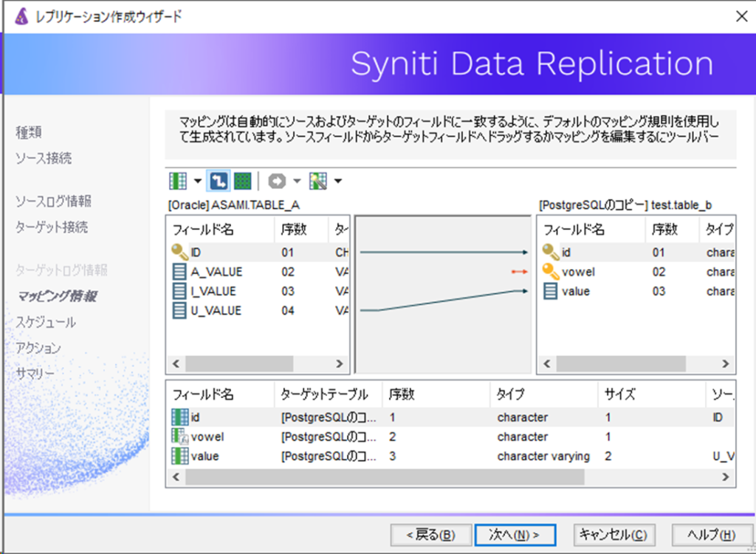Go to スケジュール step in sidebar
The image size is (756, 554).
click(46, 323)
